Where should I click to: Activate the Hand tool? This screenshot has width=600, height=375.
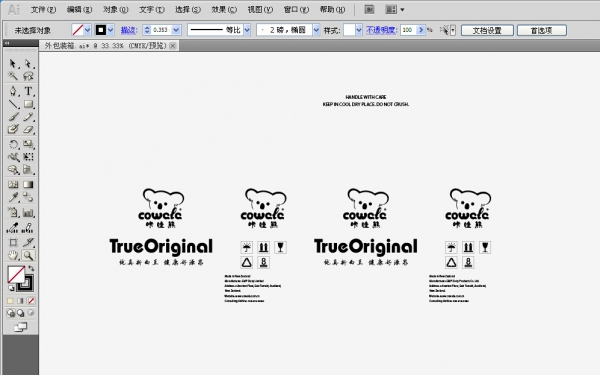tap(13, 255)
